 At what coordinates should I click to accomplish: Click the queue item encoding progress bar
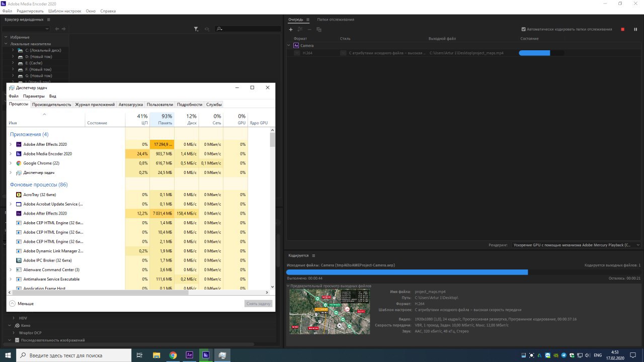coord(541,53)
